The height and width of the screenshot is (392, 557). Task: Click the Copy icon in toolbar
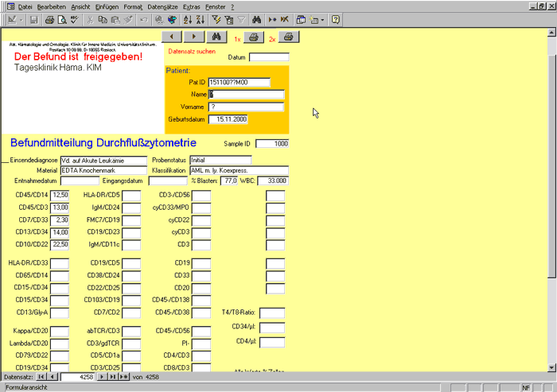point(103,20)
